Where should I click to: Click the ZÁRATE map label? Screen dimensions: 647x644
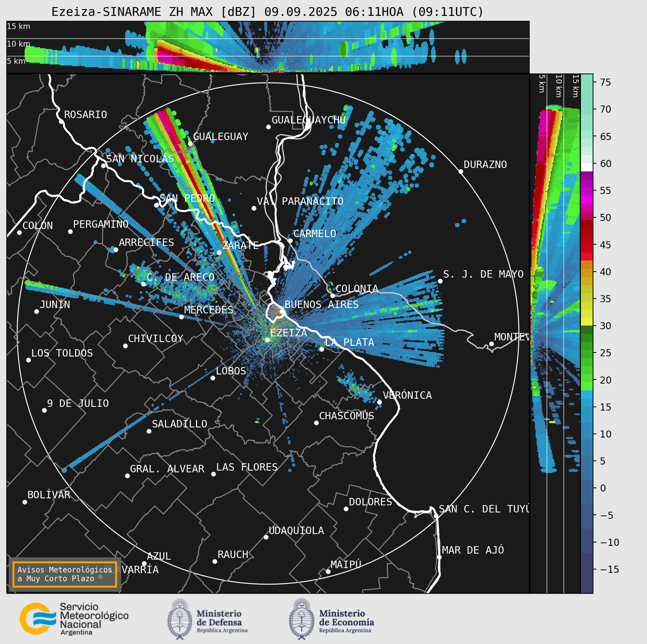(241, 245)
